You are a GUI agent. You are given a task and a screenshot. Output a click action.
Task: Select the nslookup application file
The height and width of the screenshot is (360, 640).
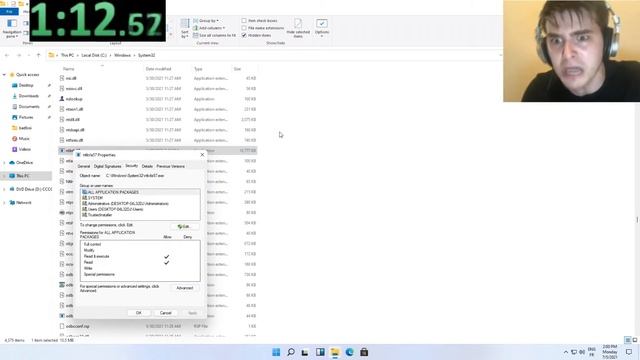point(74,99)
